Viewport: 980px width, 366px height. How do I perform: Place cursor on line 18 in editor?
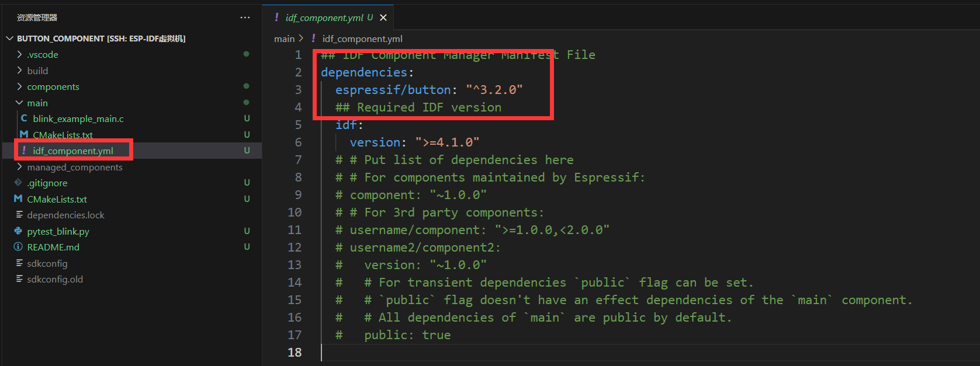(409, 353)
